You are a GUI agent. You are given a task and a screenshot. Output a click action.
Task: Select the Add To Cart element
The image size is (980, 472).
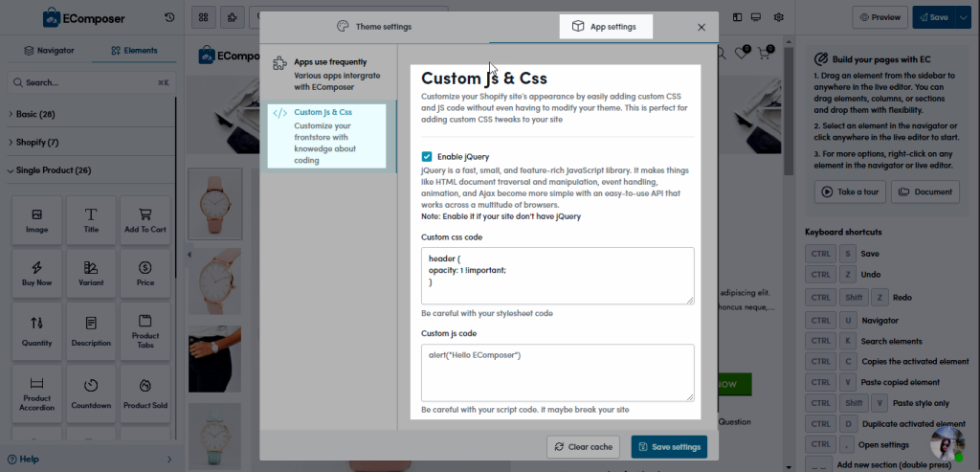pyautogui.click(x=145, y=220)
